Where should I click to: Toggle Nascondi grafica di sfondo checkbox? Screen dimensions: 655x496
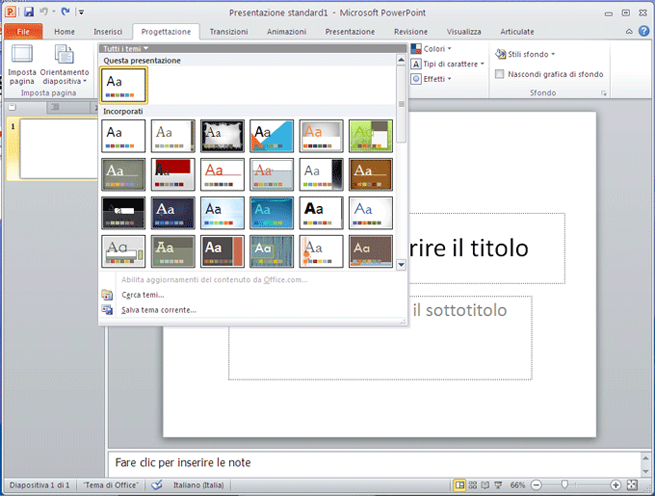[x=499, y=74]
